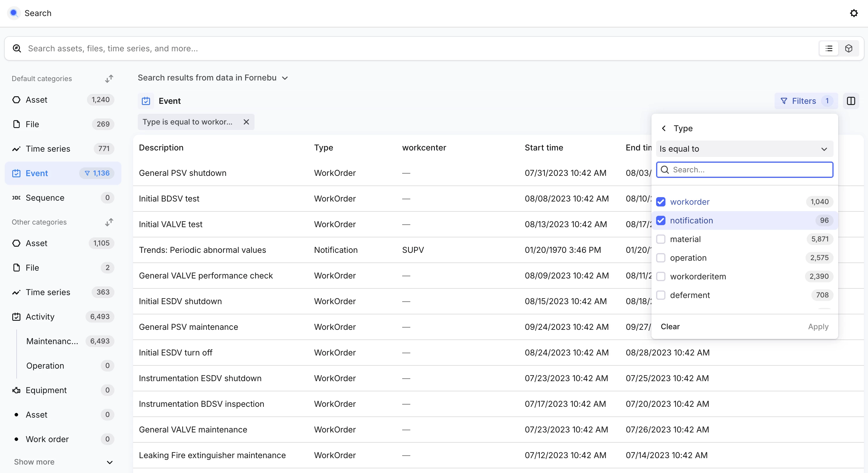868x473 pixels.
Task: Expand the Fornebu data source dropdown
Action: (x=285, y=78)
